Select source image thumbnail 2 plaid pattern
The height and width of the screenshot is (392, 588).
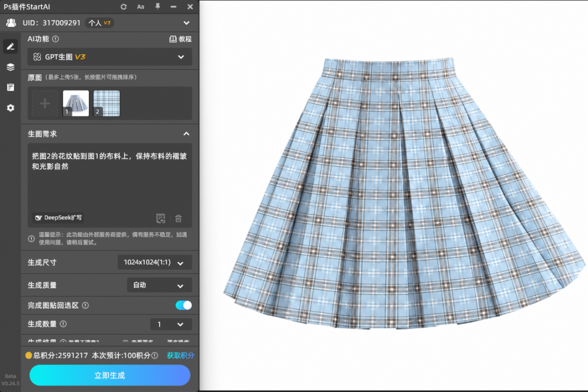click(x=106, y=103)
